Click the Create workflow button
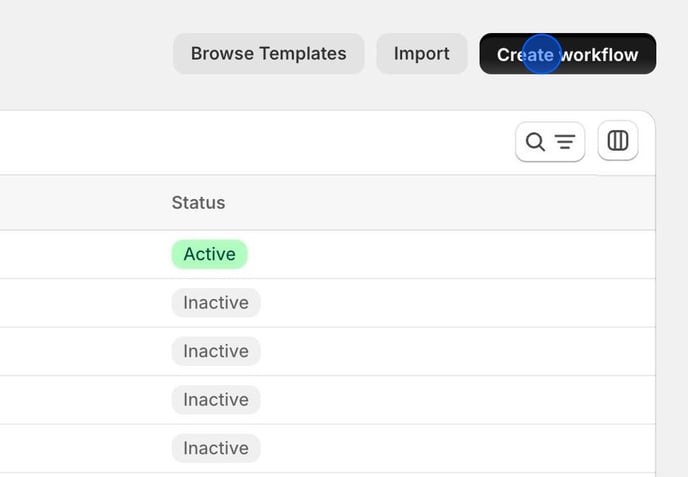Viewport: 688px width, 477px height. (x=568, y=54)
